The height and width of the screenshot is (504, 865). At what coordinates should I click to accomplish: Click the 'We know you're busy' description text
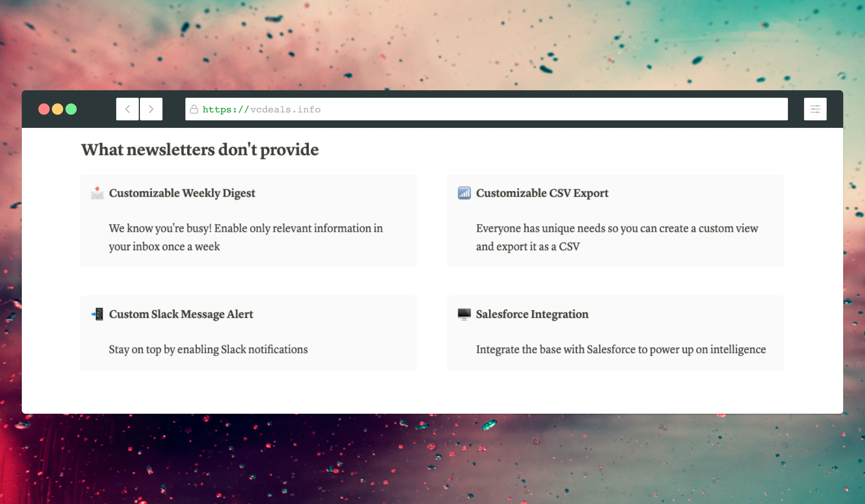coord(246,237)
